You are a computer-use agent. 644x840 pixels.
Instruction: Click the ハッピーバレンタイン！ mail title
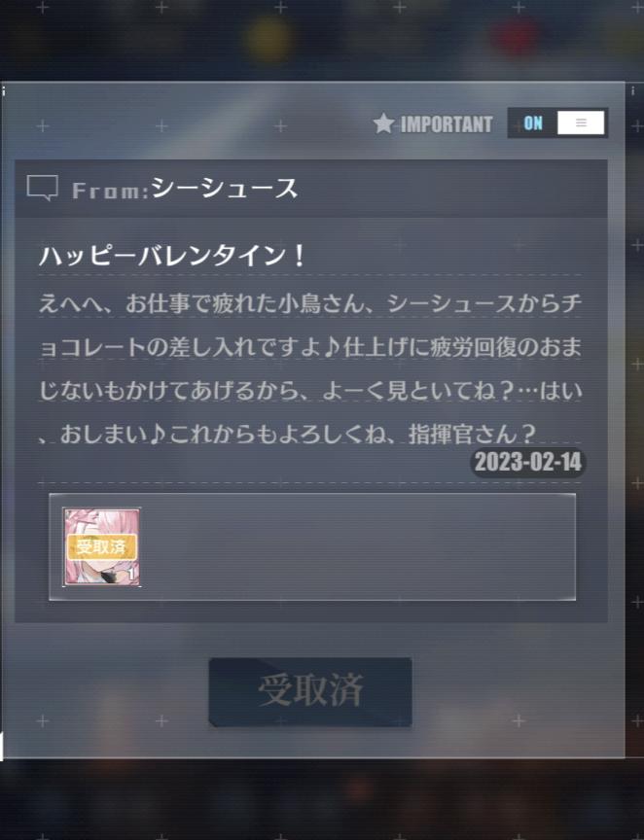(x=172, y=256)
